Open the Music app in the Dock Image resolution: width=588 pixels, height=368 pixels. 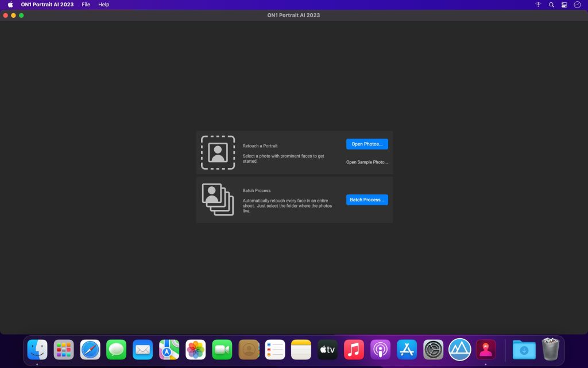coord(354,349)
